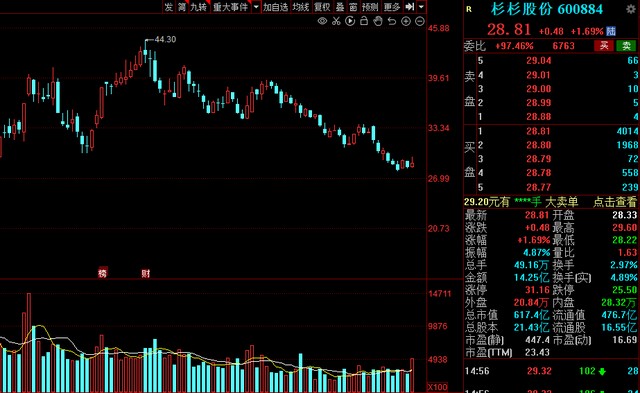Click the 14:56 trade at 29.32
This screenshot has width=640, height=393.
coord(551,371)
